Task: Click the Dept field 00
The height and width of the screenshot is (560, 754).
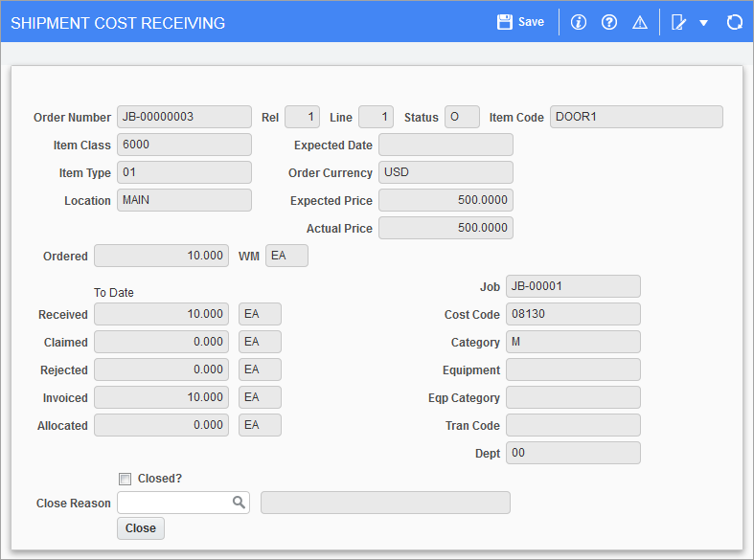Action: (x=573, y=453)
